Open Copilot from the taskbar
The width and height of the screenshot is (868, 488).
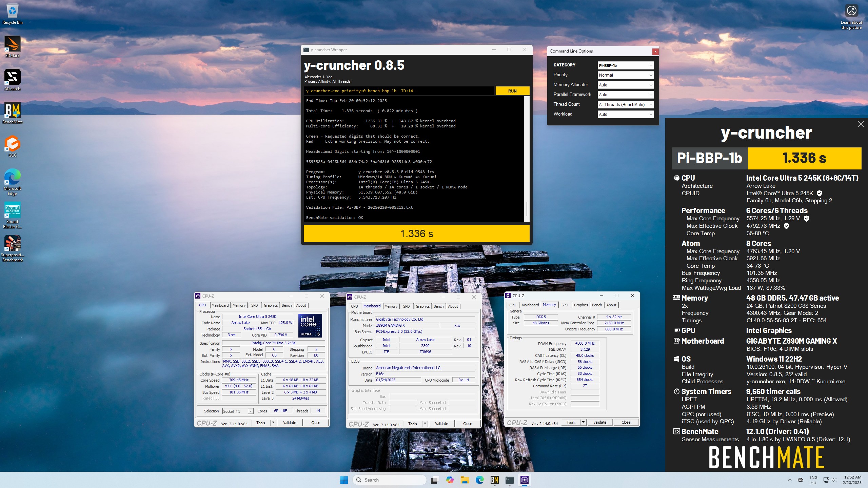(450, 480)
